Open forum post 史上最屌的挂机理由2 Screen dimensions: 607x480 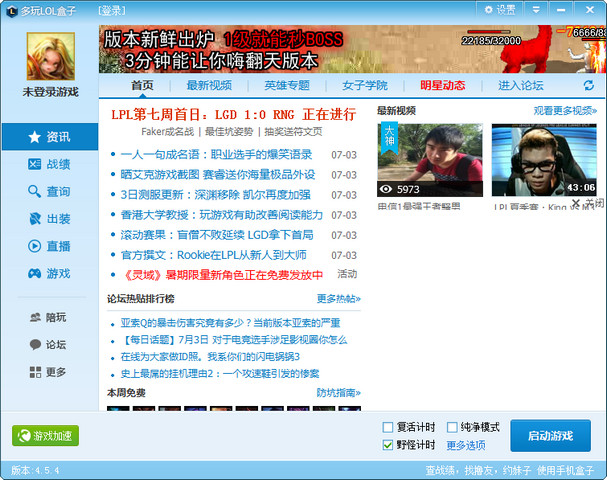[x=220, y=374]
